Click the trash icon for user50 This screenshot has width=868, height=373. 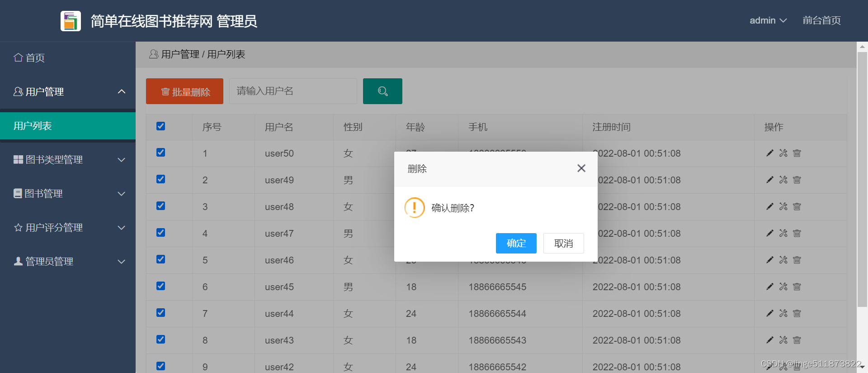(x=797, y=153)
